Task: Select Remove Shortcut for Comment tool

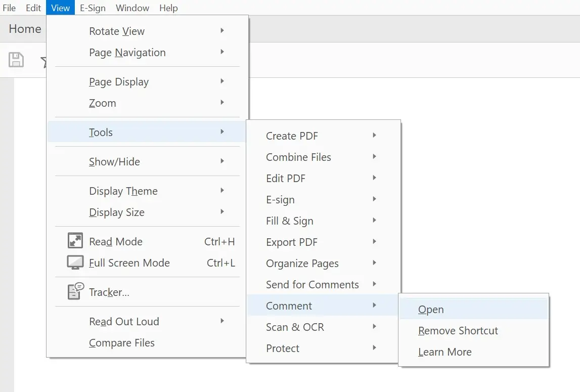Action: [458, 331]
